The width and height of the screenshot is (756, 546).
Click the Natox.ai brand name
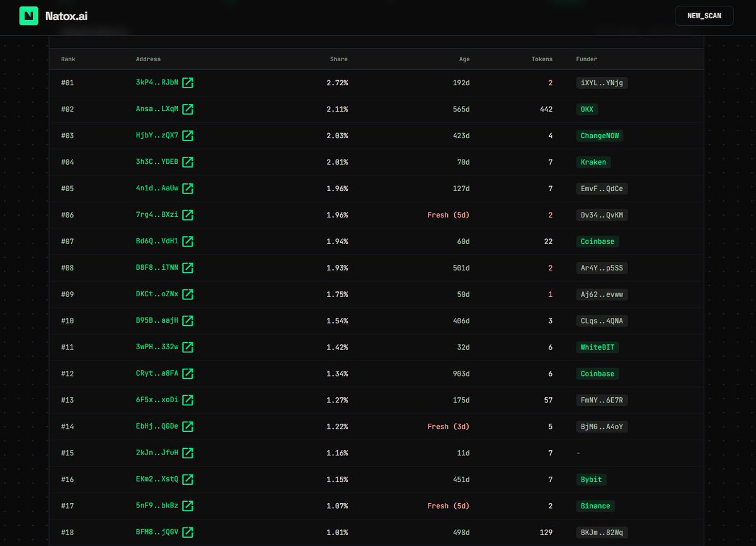tap(66, 16)
